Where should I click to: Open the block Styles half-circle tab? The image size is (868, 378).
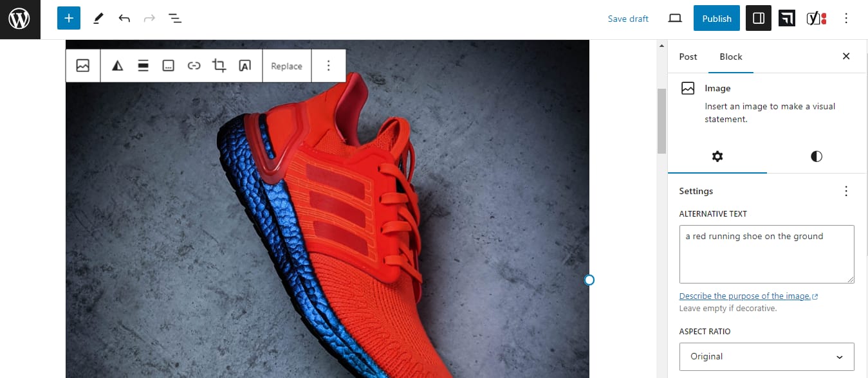pos(817,156)
